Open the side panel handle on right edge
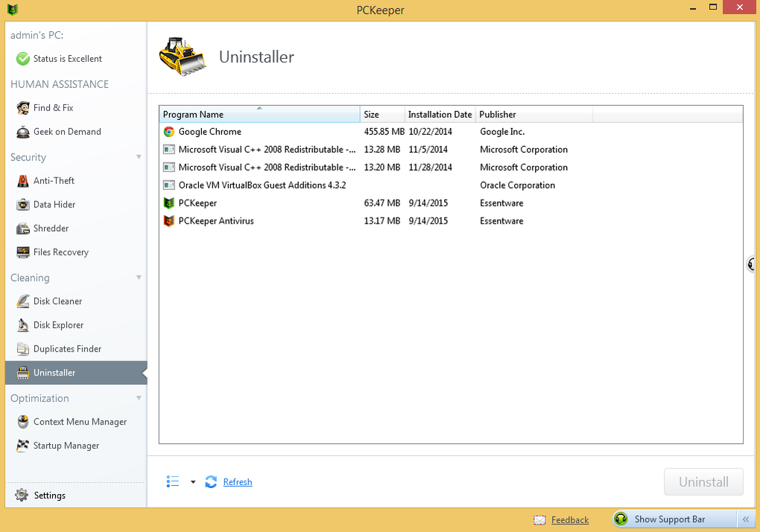 click(752, 264)
